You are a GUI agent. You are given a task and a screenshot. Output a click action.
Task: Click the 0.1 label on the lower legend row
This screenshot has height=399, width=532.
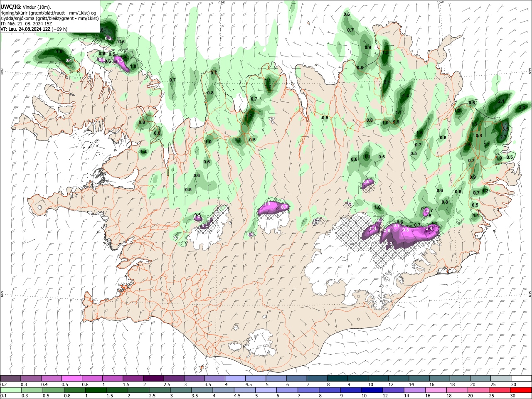click(4, 397)
